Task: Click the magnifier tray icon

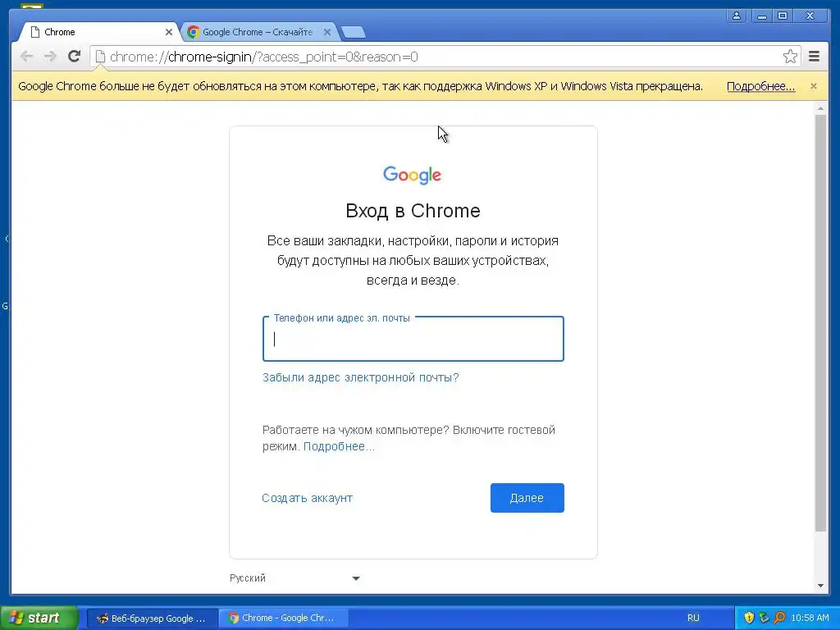Action: (780, 619)
